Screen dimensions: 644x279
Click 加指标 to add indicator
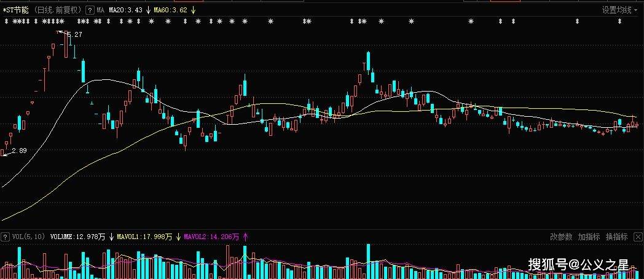tap(589, 237)
